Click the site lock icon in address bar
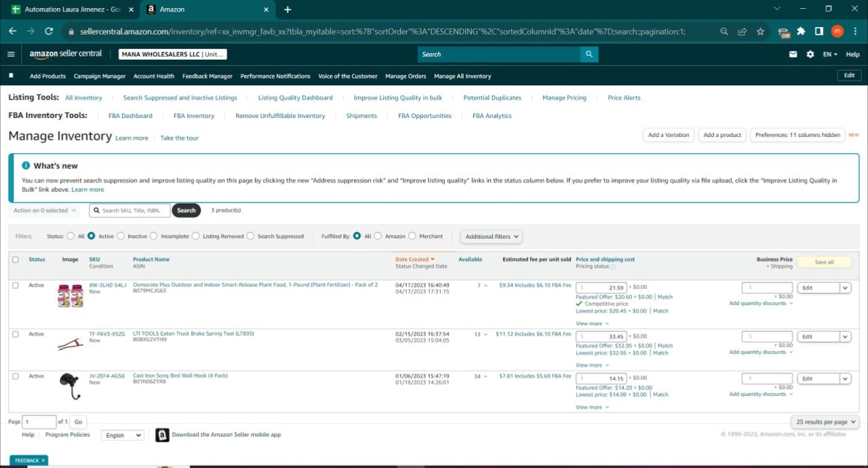 [71, 31]
